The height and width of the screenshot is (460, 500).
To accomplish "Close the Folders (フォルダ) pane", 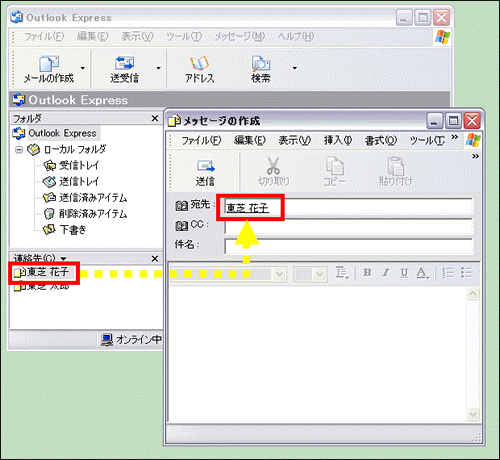I will 155,118.
